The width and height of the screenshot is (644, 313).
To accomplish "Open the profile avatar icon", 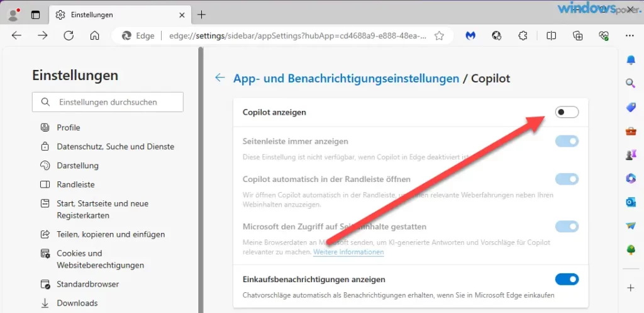I will [x=14, y=15].
